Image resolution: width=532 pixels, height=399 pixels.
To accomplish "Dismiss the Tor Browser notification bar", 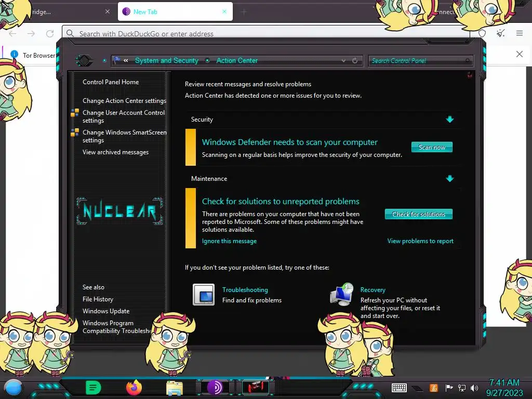I will click(519, 54).
